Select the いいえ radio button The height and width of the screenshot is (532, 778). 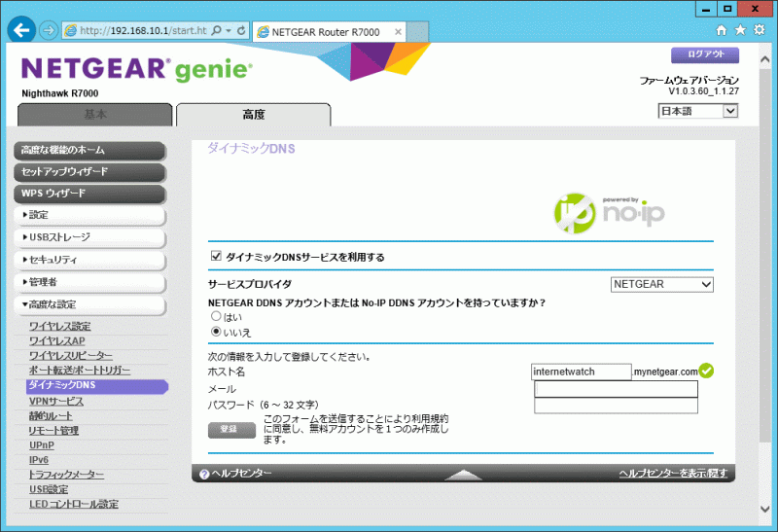tap(216, 331)
